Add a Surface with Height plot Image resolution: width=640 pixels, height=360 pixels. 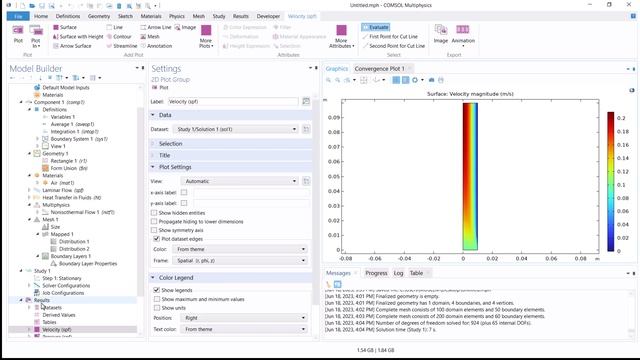[78, 37]
